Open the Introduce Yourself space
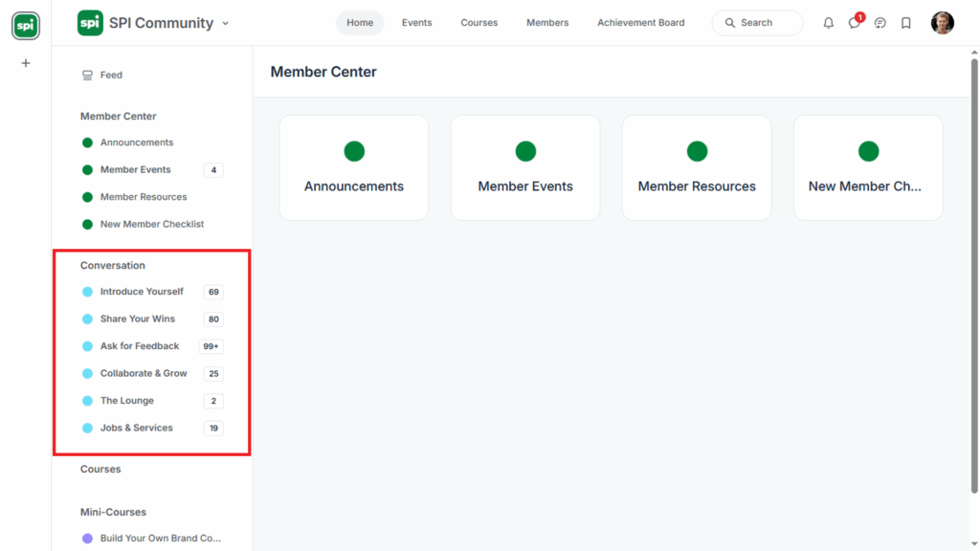 [142, 292]
